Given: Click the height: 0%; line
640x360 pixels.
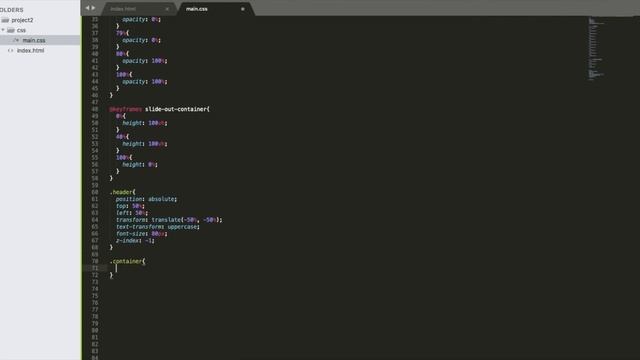Looking at the screenshot, I should [140, 164].
